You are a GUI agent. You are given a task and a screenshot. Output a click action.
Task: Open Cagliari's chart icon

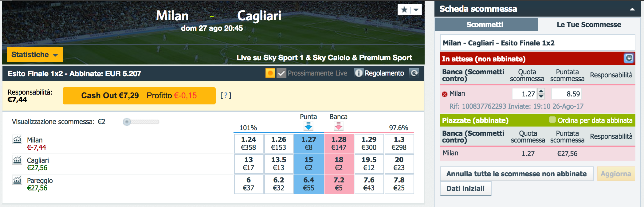[x=17, y=160]
